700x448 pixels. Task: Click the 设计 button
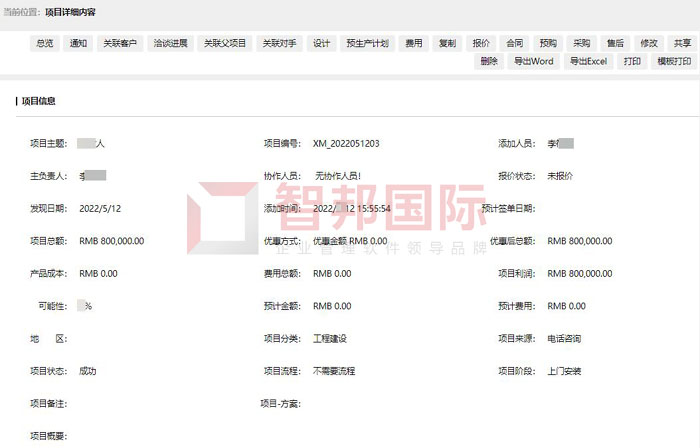pyautogui.click(x=321, y=44)
